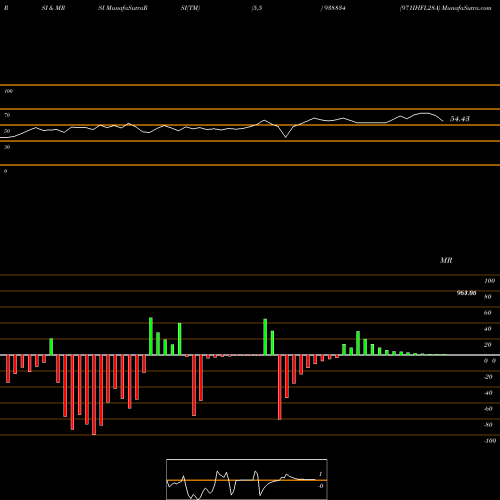Viewport: 500px width, 500px height.
Task: Click the MR panel title label
Action: pyautogui.click(x=446, y=260)
